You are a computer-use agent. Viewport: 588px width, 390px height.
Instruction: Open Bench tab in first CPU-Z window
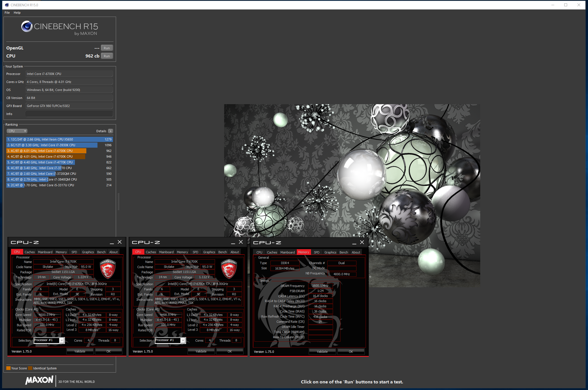click(101, 252)
